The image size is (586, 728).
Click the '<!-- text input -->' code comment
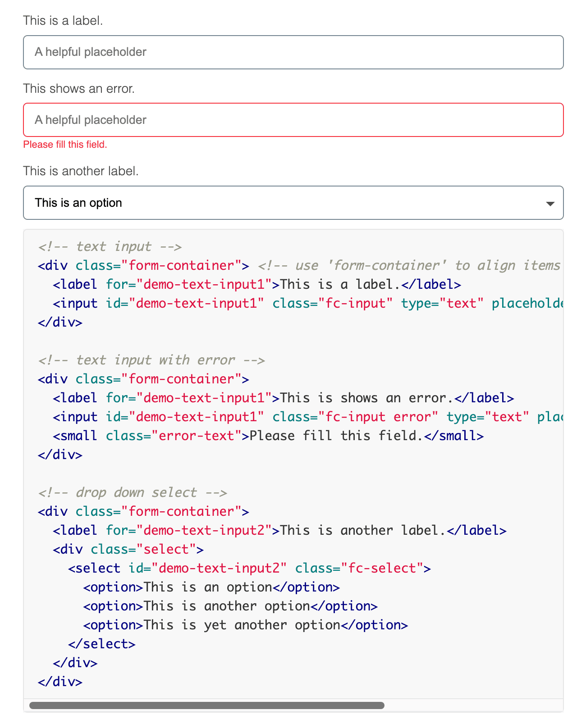110,246
